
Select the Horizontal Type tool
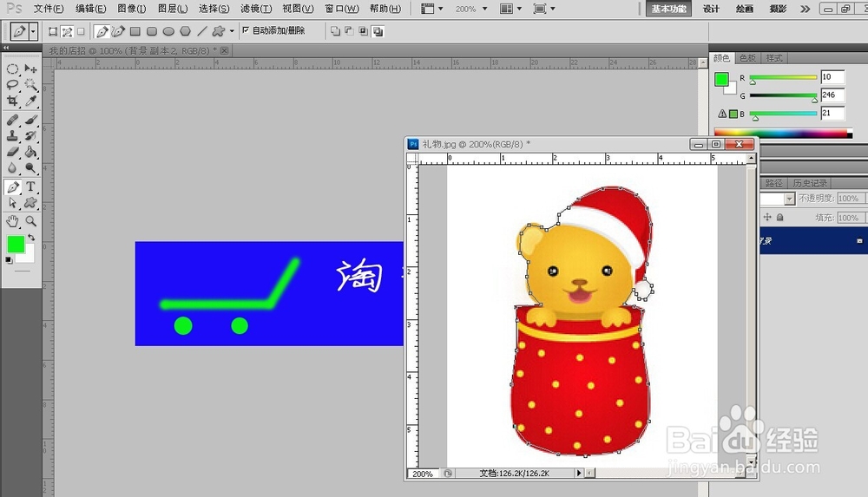(x=31, y=187)
